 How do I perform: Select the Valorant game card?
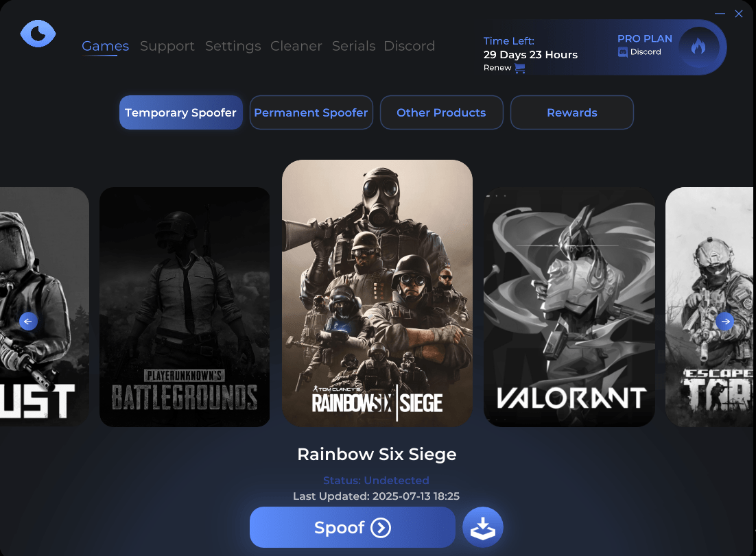569,306
